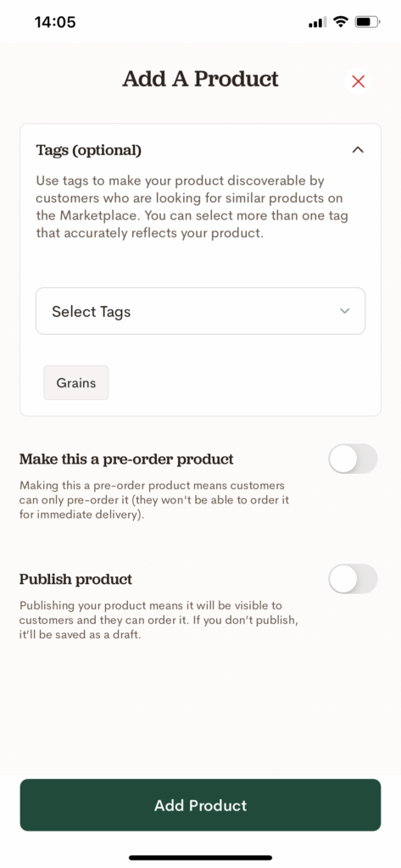Tap the battery status icon
This screenshot has height=868, width=401.
tap(367, 22)
